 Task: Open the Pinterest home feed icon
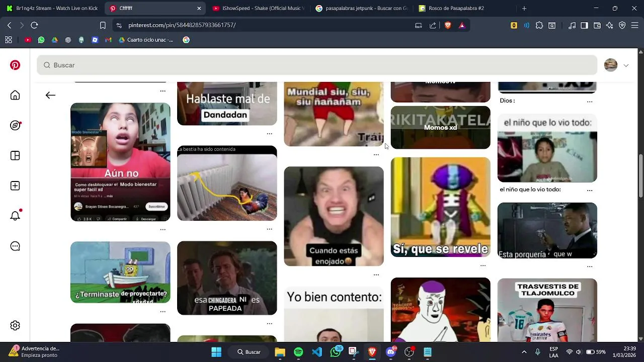(15, 95)
